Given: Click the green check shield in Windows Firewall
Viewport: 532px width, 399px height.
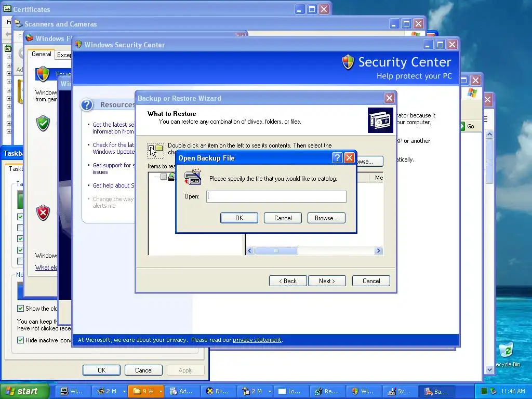Looking at the screenshot, I should 43,123.
